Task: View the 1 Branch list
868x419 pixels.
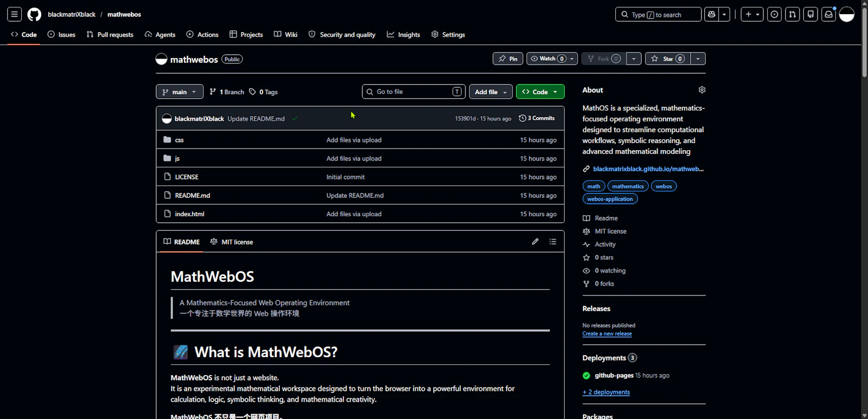Action: [227, 92]
